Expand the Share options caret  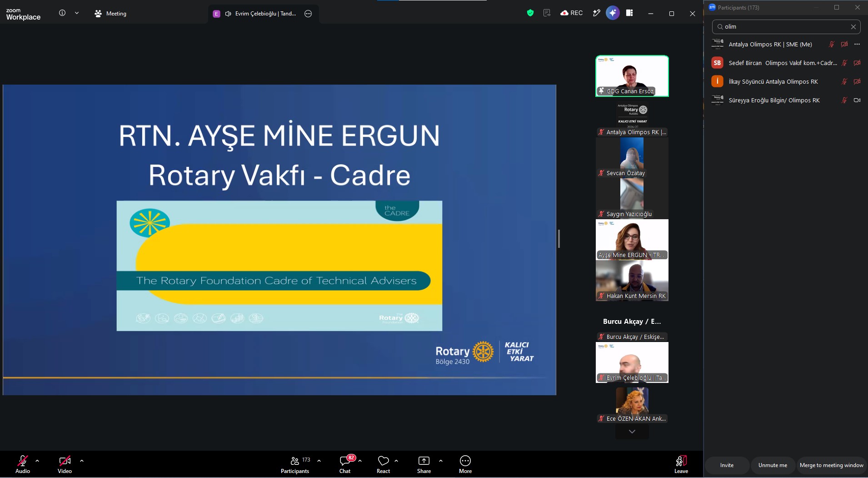(441, 461)
